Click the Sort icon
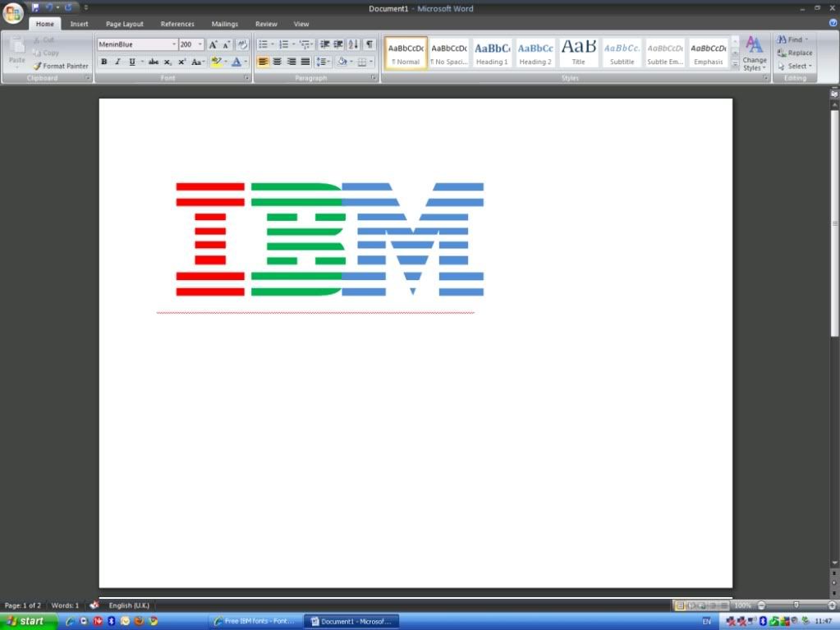Screen dimensions: 840x630 coord(353,44)
